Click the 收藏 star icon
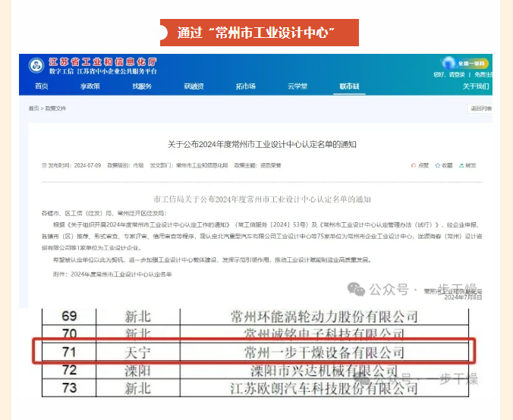This screenshot has height=420, width=513. pyautogui.click(x=436, y=165)
